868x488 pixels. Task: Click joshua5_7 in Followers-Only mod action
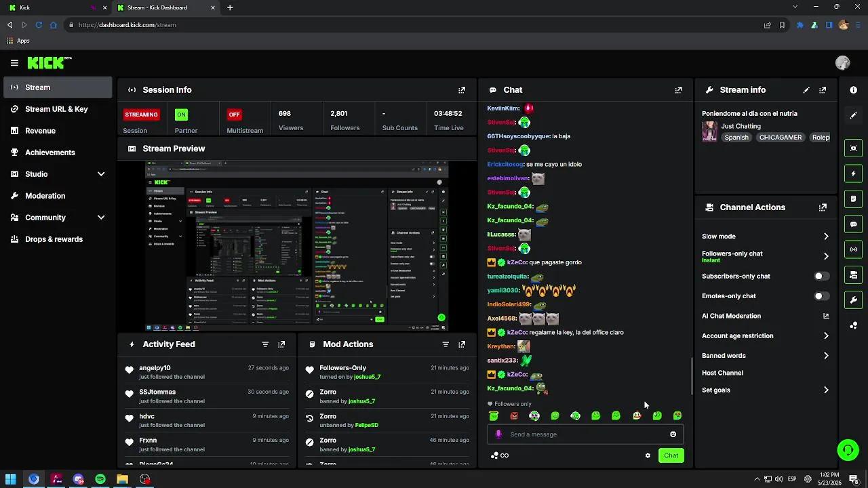click(367, 377)
